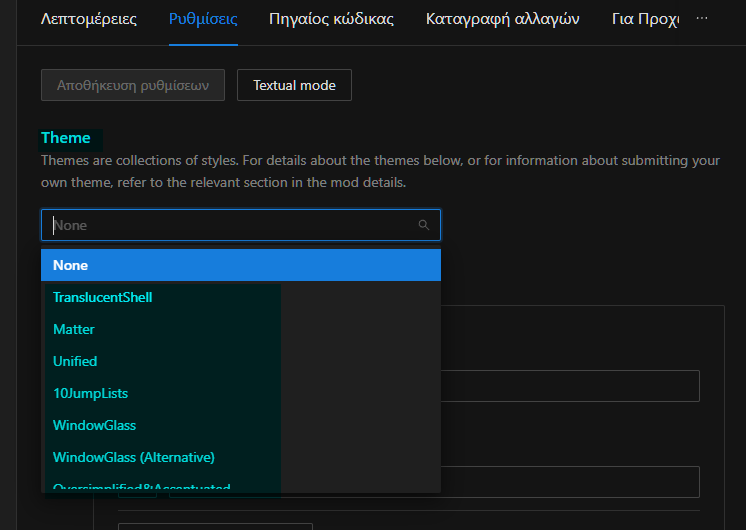The height and width of the screenshot is (530, 746).
Task: Choose the TranslucentShell theme option
Action: pos(241,297)
